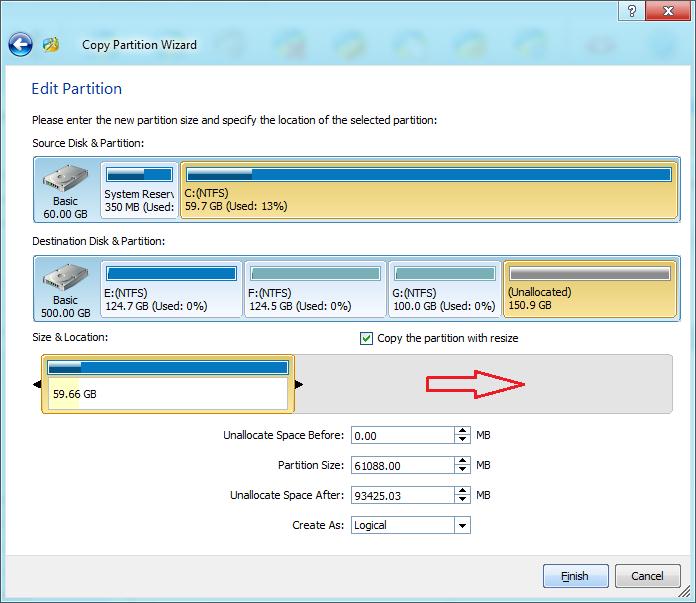Increase Unallocate Space After value
The height and width of the screenshot is (603, 696).
pos(462,491)
